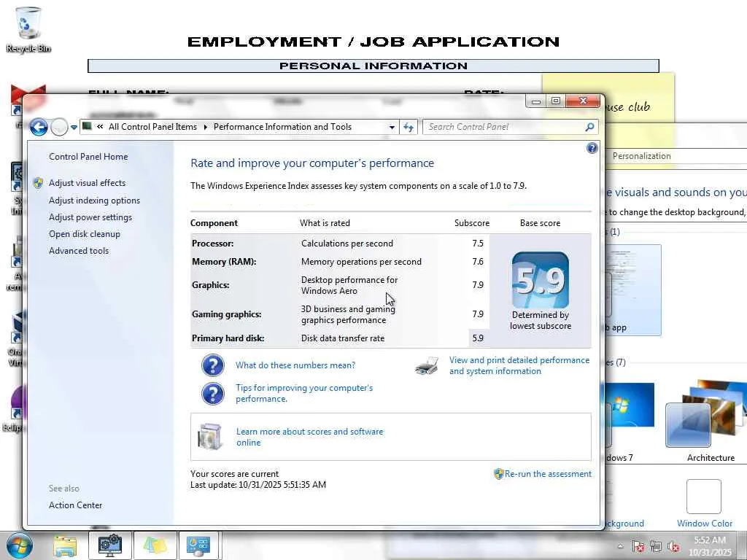
Task: Click the Back arrow navigation button
Action: pos(39,127)
